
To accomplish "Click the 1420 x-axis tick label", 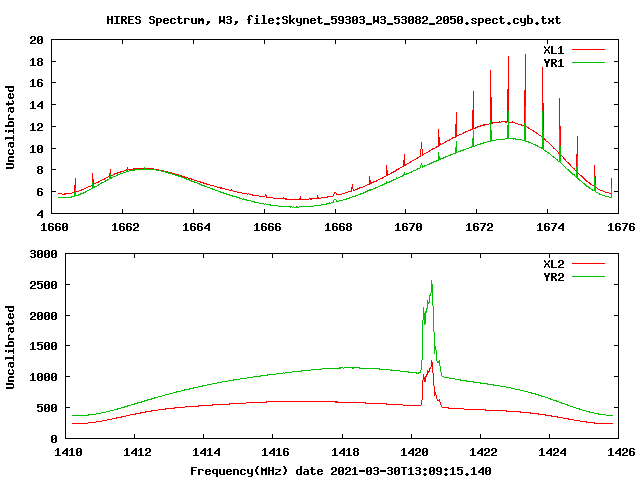I will coord(414,452).
